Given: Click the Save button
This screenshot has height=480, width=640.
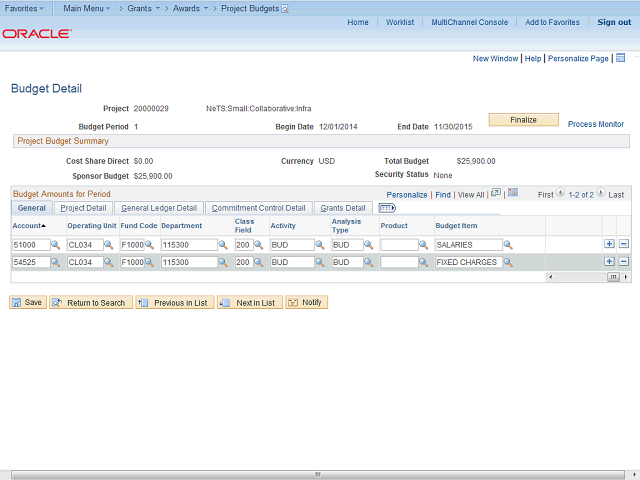Looking at the screenshot, I should tap(27, 302).
